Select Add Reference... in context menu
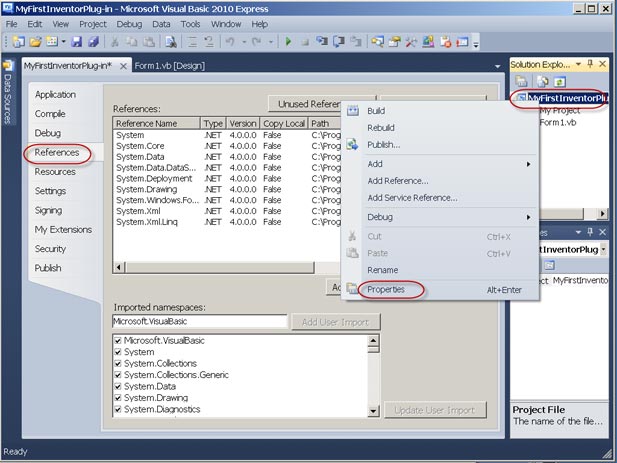The width and height of the screenshot is (617, 463). click(x=397, y=181)
